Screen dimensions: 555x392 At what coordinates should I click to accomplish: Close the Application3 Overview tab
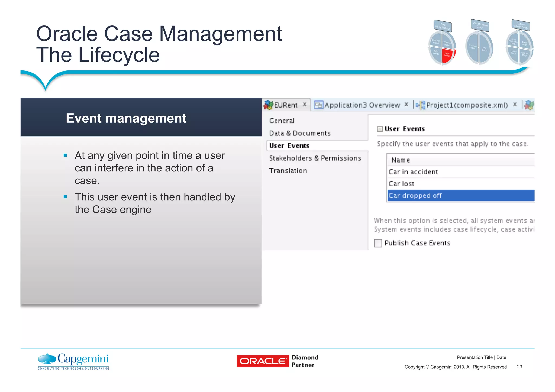[406, 104]
